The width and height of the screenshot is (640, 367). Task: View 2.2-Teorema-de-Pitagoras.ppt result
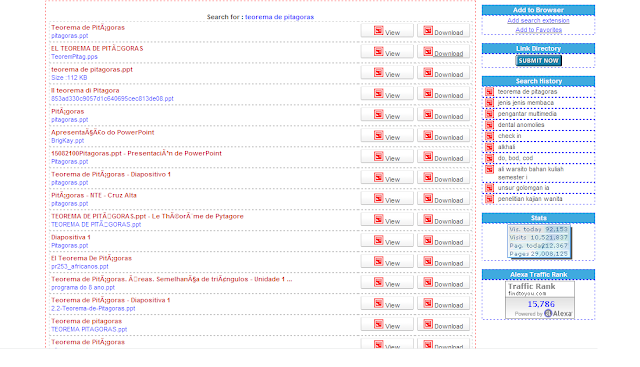(x=387, y=304)
